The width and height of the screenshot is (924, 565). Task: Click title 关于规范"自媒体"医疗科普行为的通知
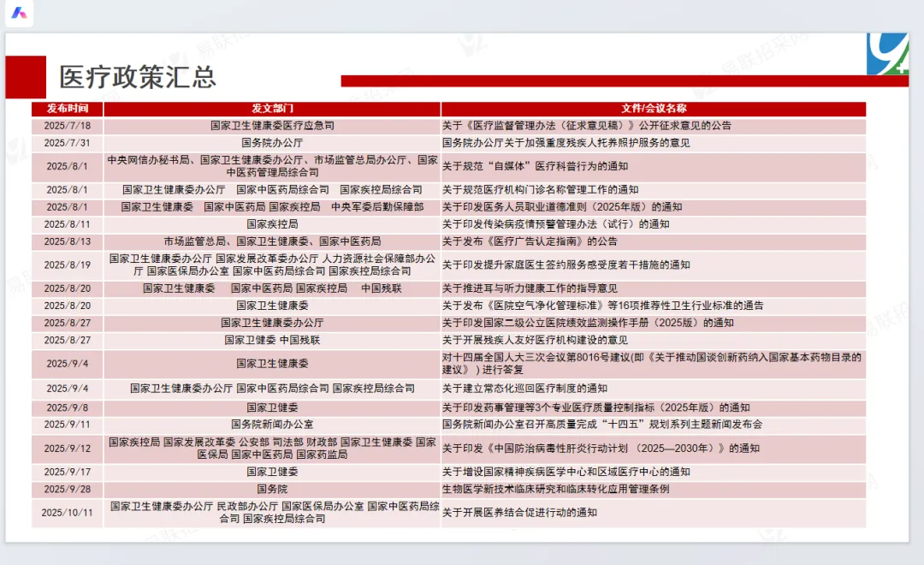(x=535, y=166)
